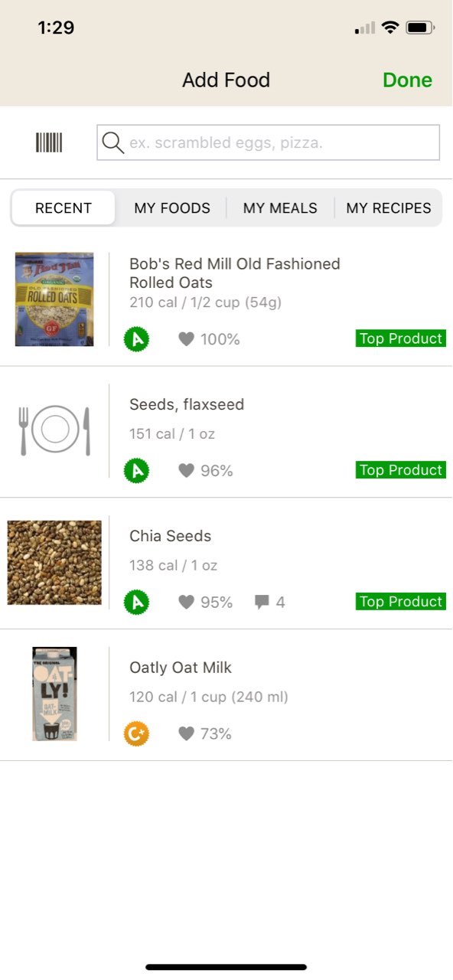This screenshot has height=980, width=453.
Task: Tap the barcode scanner icon
Action: tap(47, 142)
